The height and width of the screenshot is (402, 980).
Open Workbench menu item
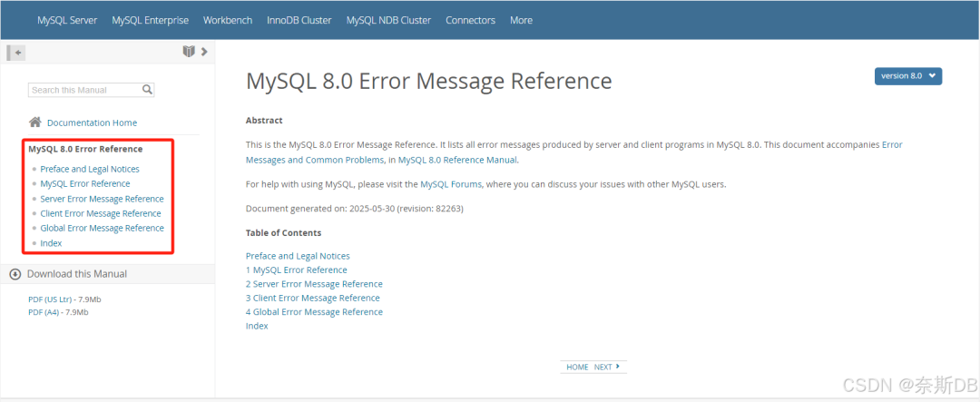[228, 20]
